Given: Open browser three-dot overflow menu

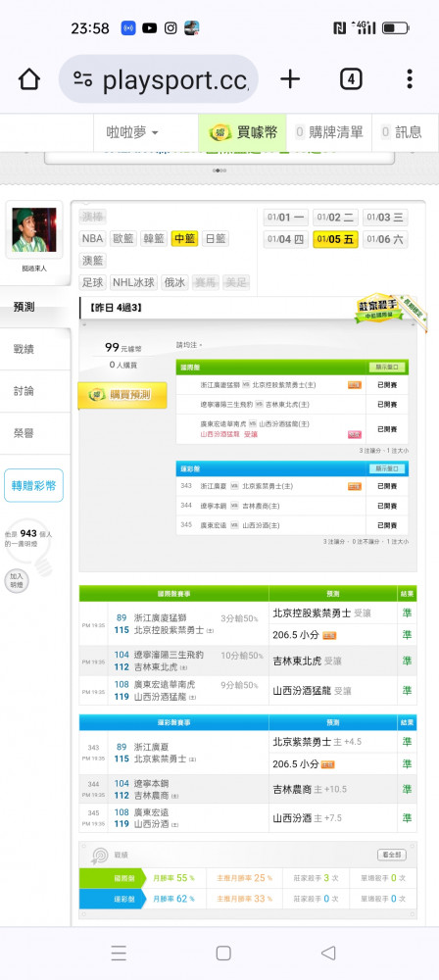Looking at the screenshot, I should point(410,79).
